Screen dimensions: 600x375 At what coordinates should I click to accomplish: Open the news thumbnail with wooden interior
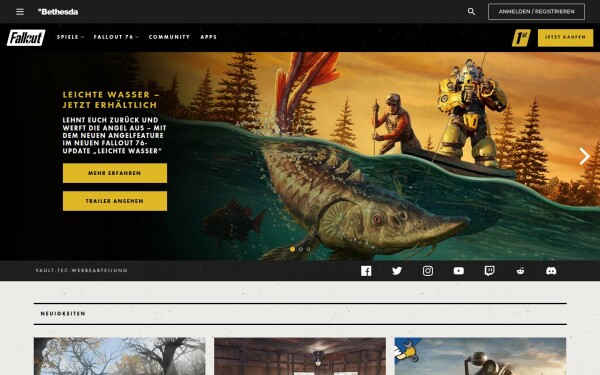(x=300, y=356)
